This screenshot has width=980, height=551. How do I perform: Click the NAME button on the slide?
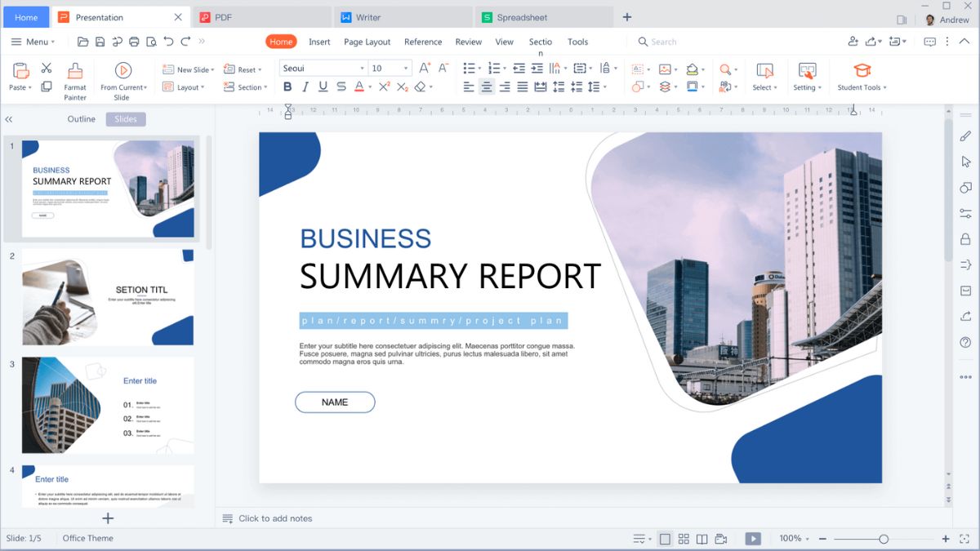click(335, 402)
